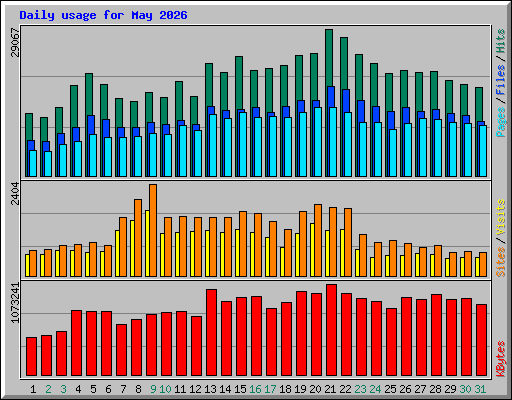
Task: Click day label 19
Action: pyautogui.click(x=300, y=389)
